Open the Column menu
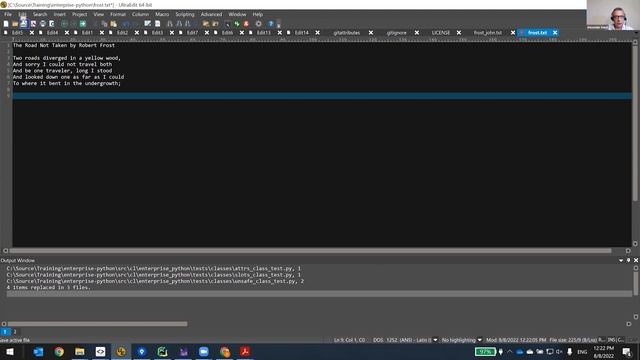 click(x=140, y=14)
